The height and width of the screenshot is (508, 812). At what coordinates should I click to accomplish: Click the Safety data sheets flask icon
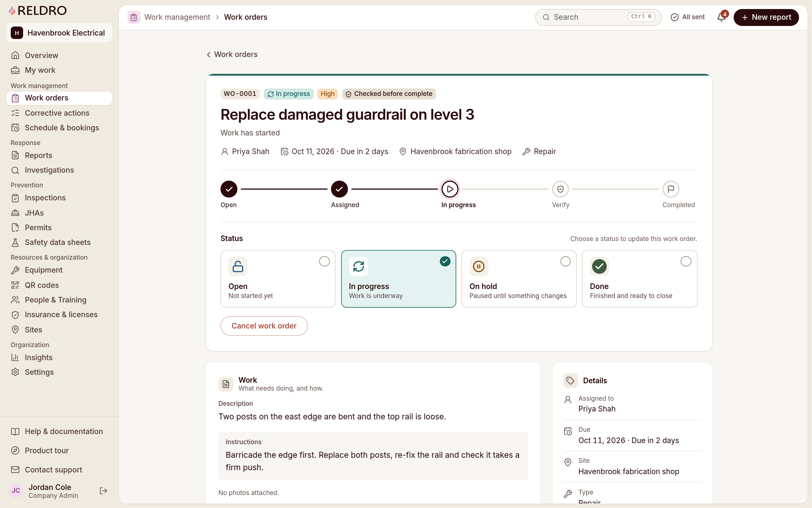[15, 243]
